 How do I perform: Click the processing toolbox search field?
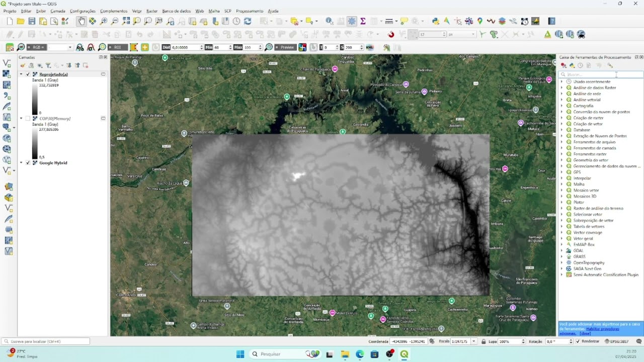pyautogui.click(x=601, y=74)
